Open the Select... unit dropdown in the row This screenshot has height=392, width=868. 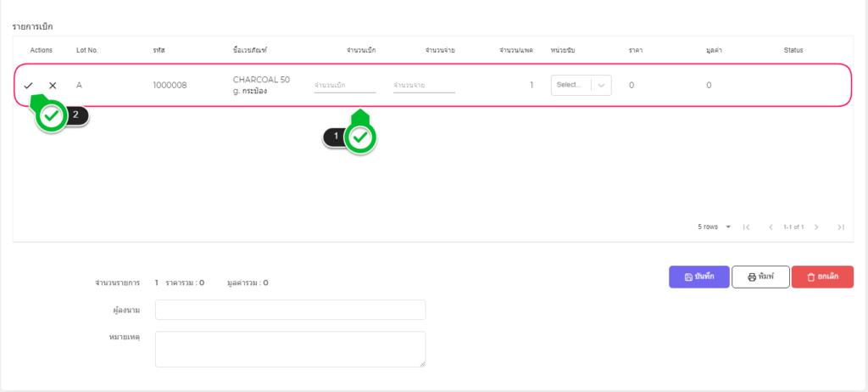(581, 85)
